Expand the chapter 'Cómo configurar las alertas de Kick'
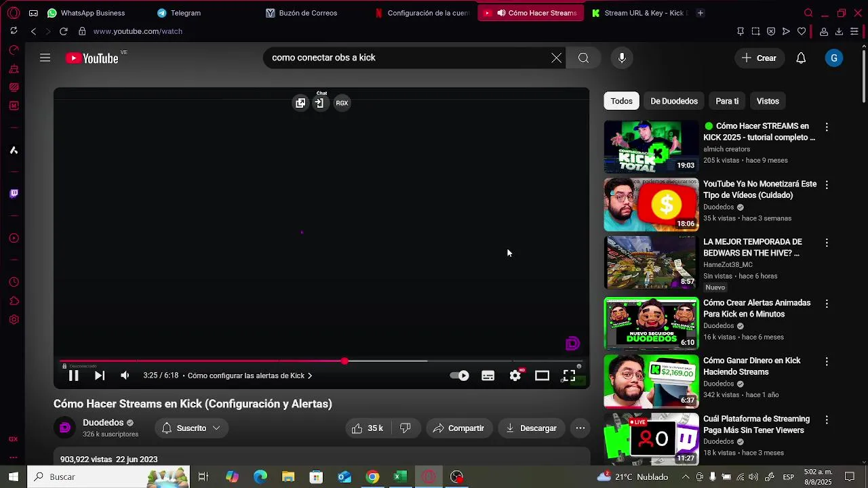Image resolution: width=868 pixels, height=488 pixels. [250, 375]
